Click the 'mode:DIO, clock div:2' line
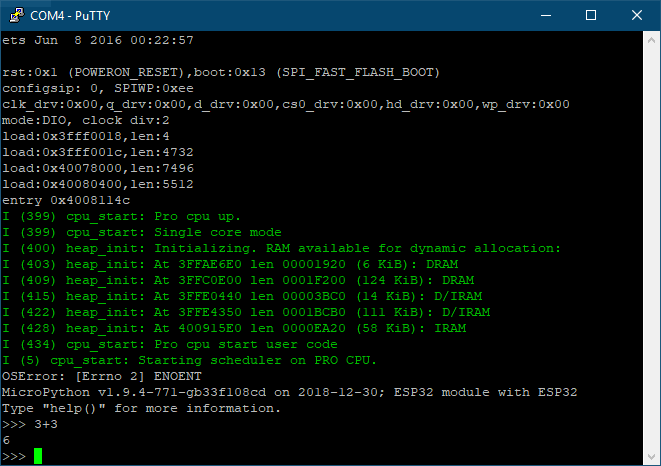661x466 pixels. click(x=86, y=121)
